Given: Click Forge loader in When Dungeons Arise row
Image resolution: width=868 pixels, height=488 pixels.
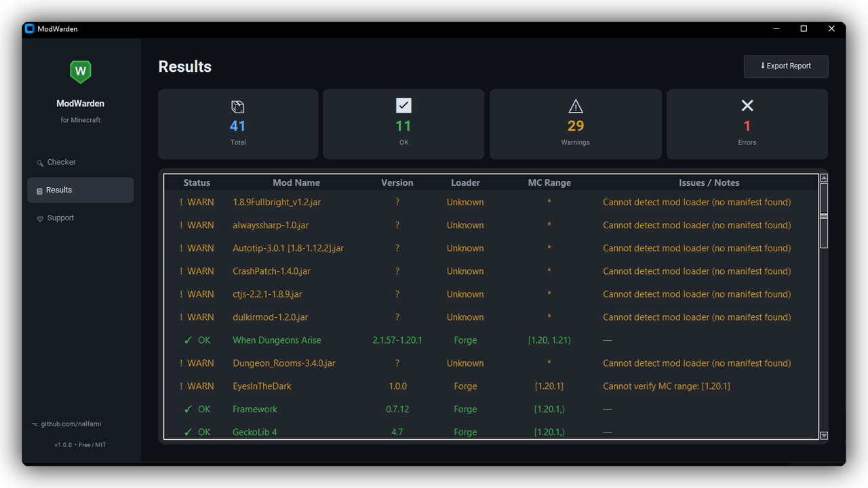Looking at the screenshot, I should tap(465, 340).
